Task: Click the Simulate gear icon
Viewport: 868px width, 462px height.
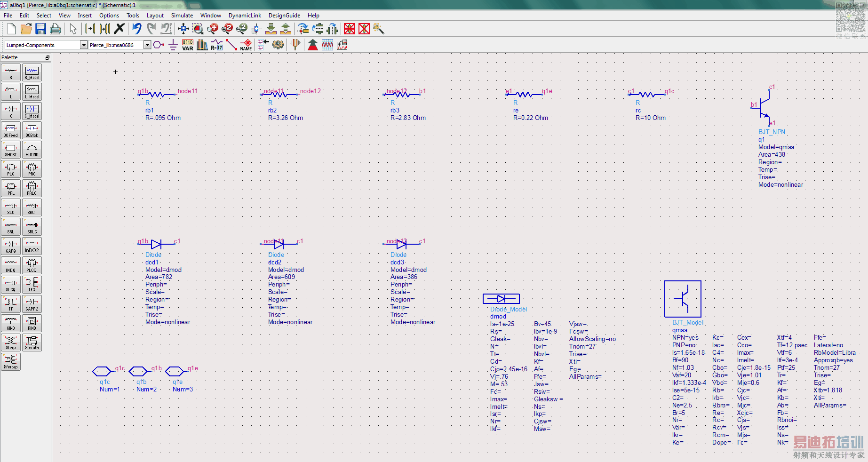Action: pyautogui.click(x=278, y=45)
